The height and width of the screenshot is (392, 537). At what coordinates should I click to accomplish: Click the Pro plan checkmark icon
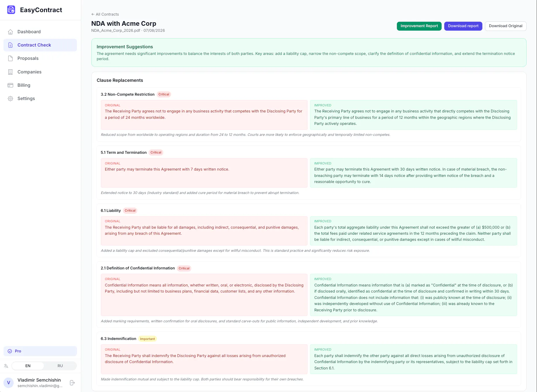coord(10,351)
